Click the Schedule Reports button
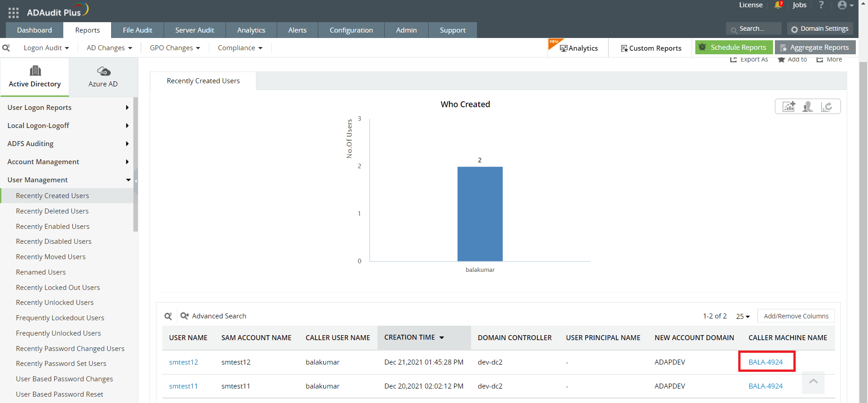Viewport: 868px width, 403px height. tap(733, 47)
